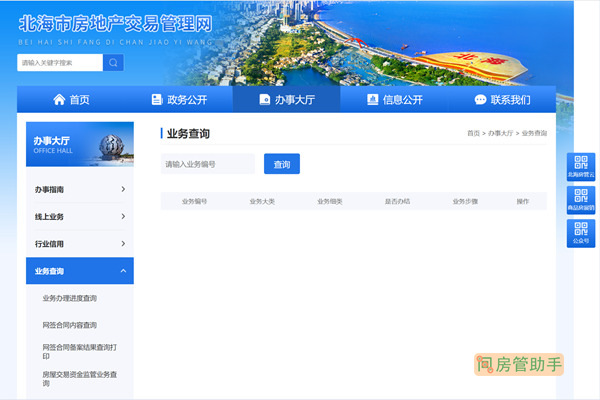This screenshot has width=600, height=400.
Task: Open the 公众号 QR code icon
Action: pos(581,233)
